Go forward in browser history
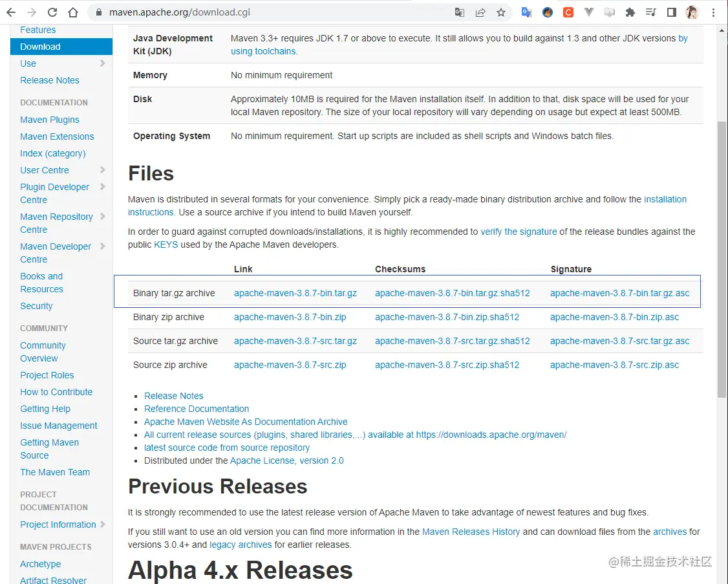The width and height of the screenshot is (728, 584). [x=32, y=12]
